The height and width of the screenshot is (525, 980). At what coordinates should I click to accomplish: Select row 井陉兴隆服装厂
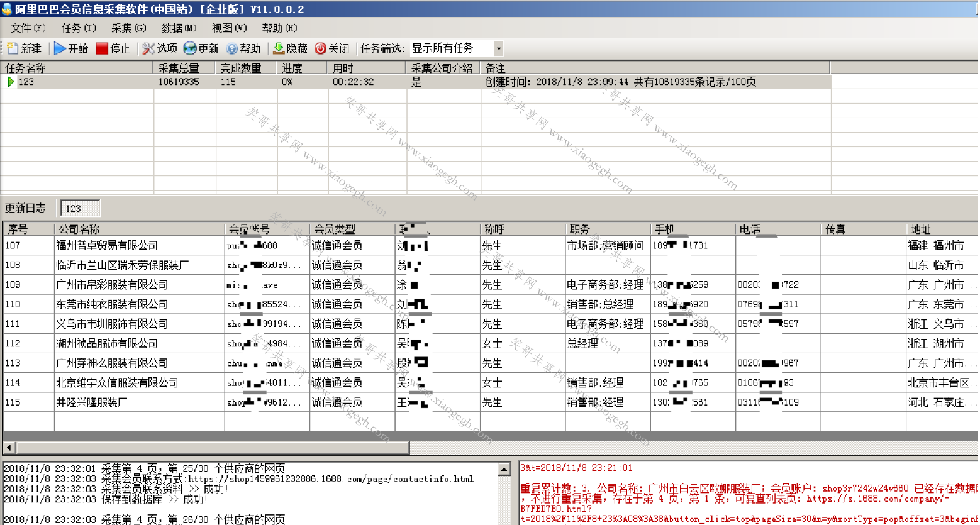pyautogui.click(x=491, y=402)
